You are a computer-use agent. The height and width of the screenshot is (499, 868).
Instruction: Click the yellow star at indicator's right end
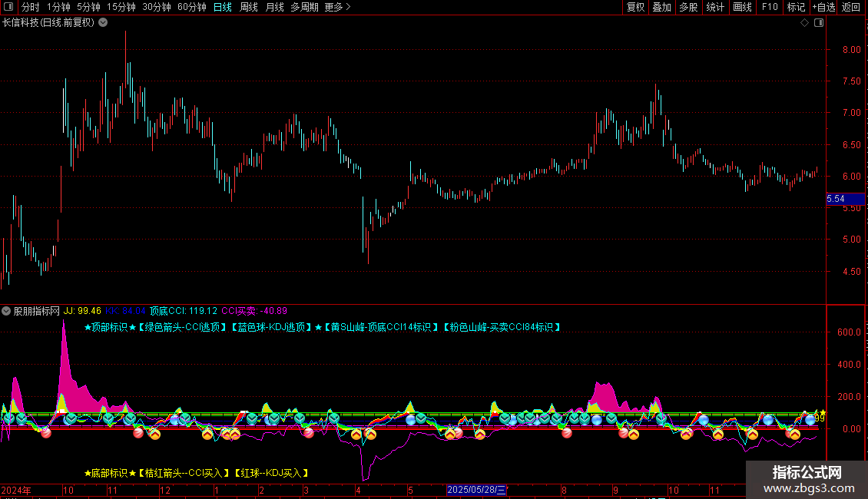tap(823, 413)
